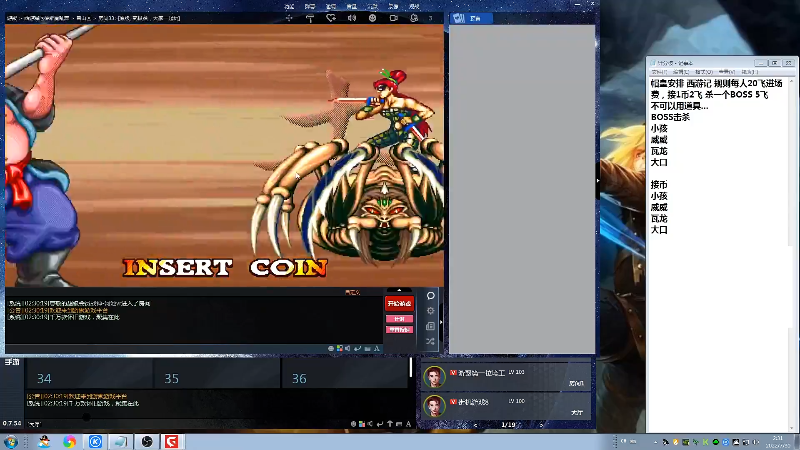The width and height of the screenshot is (800, 450).
Task: Click the chat input field at bottom
Action: pyautogui.click(x=189, y=424)
